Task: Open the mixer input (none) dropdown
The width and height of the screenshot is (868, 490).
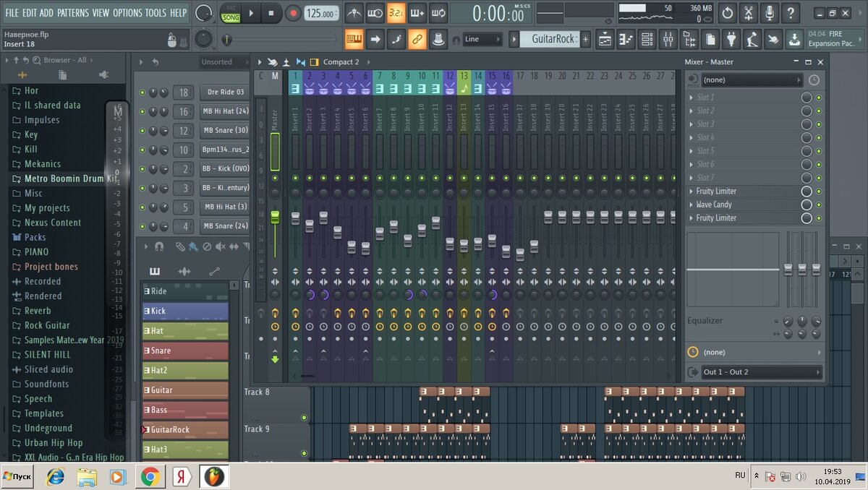Action: coord(752,79)
